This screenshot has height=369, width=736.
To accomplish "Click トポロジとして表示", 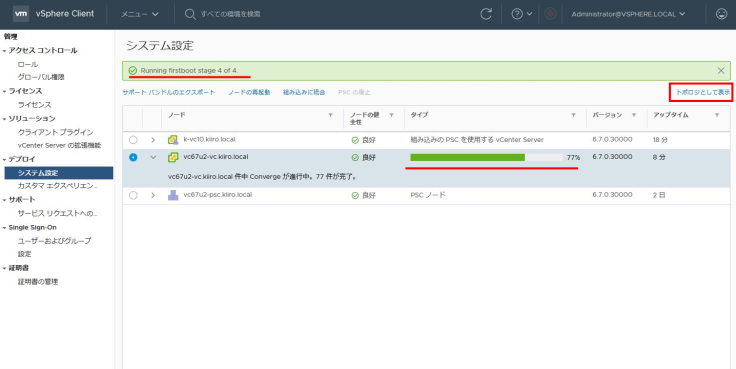I will pyautogui.click(x=703, y=92).
